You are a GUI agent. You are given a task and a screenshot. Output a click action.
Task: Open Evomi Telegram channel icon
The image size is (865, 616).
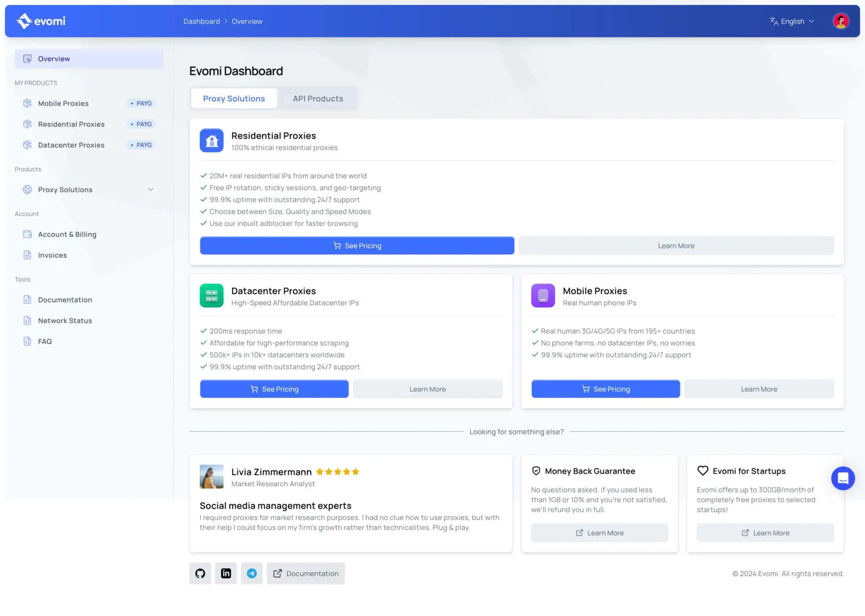[x=252, y=573]
